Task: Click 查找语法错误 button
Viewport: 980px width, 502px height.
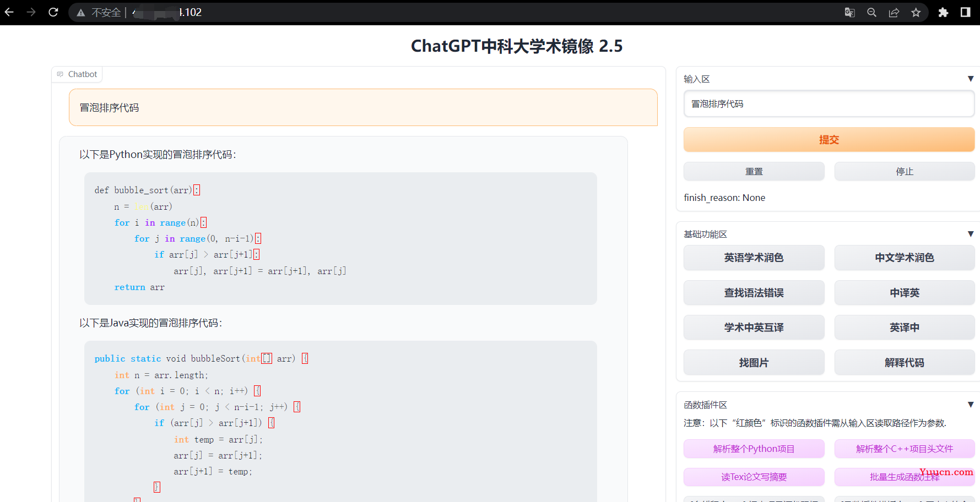Action: [754, 293]
